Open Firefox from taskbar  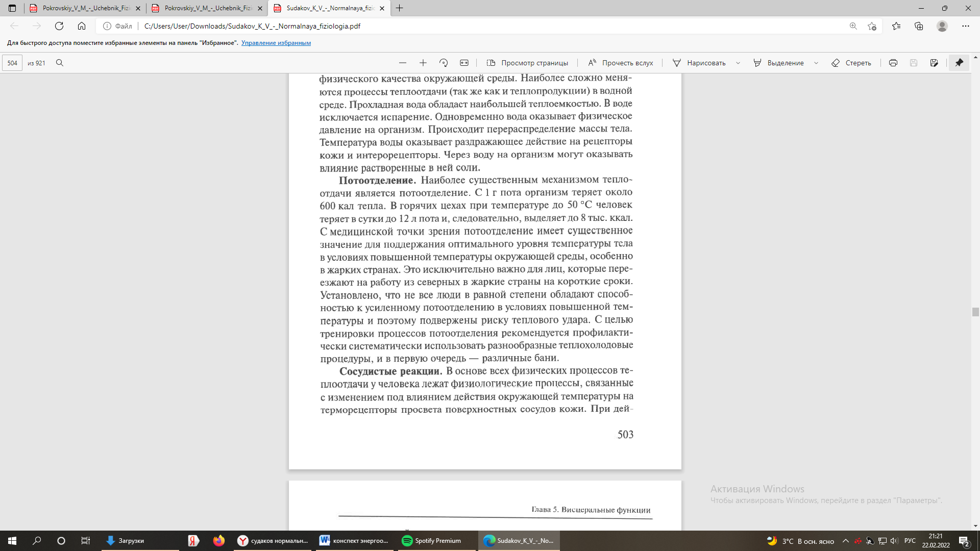pos(219,541)
